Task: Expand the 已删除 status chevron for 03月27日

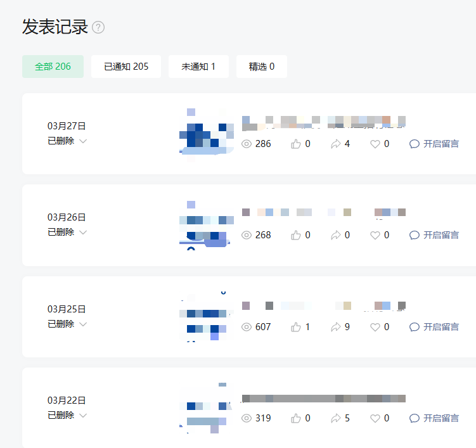Action: pos(83,141)
